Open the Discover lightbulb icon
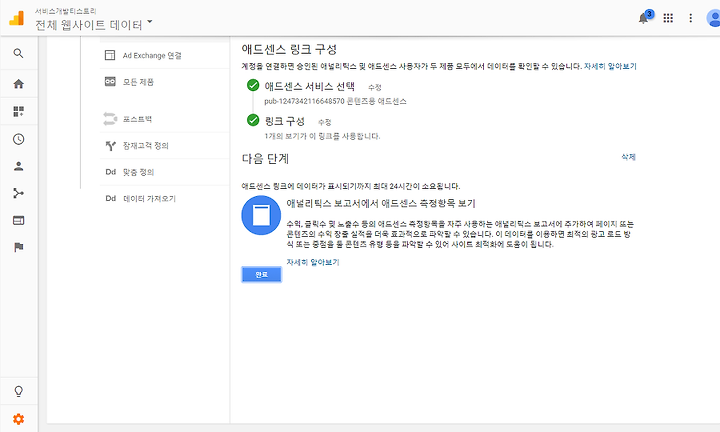Image resolution: width=720 pixels, height=432 pixels. pyautogui.click(x=18, y=392)
